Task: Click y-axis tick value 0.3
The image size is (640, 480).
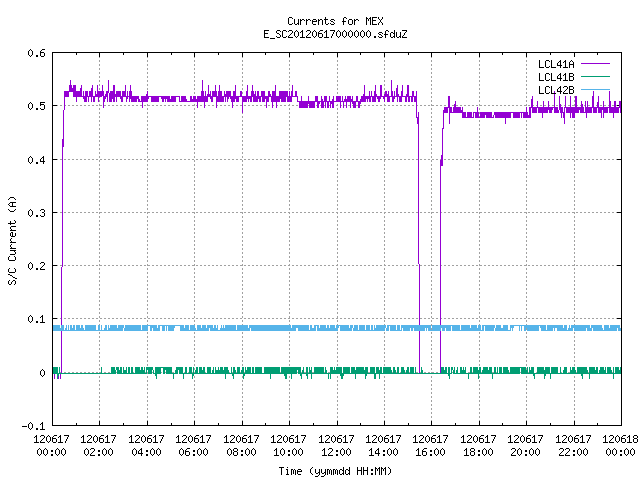Action: click(36, 213)
